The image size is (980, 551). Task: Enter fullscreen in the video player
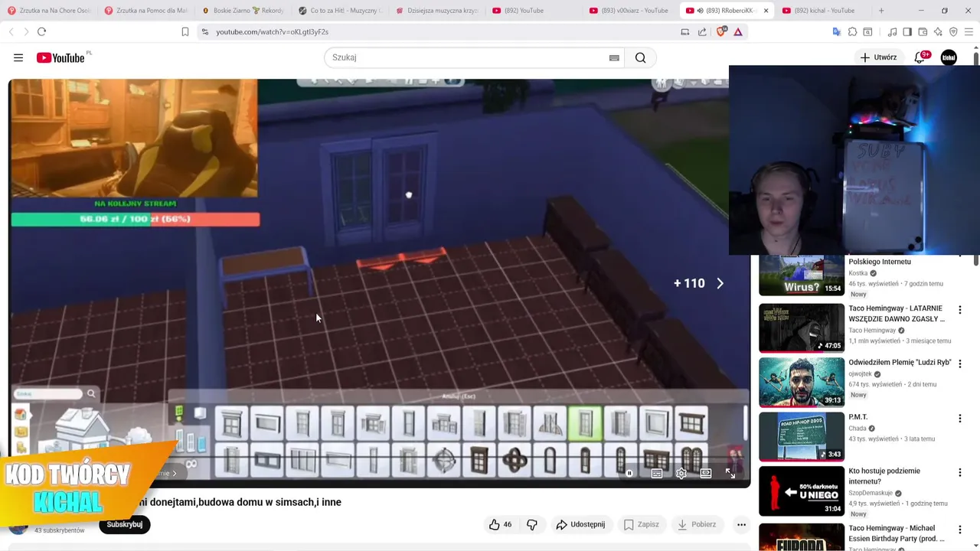[x=730, y=474]
